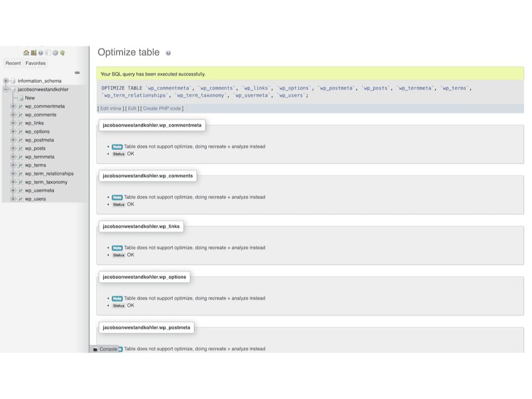Click the Edit query link
The width and height of the screenshot is (532, 399).
tap(132, 109)
